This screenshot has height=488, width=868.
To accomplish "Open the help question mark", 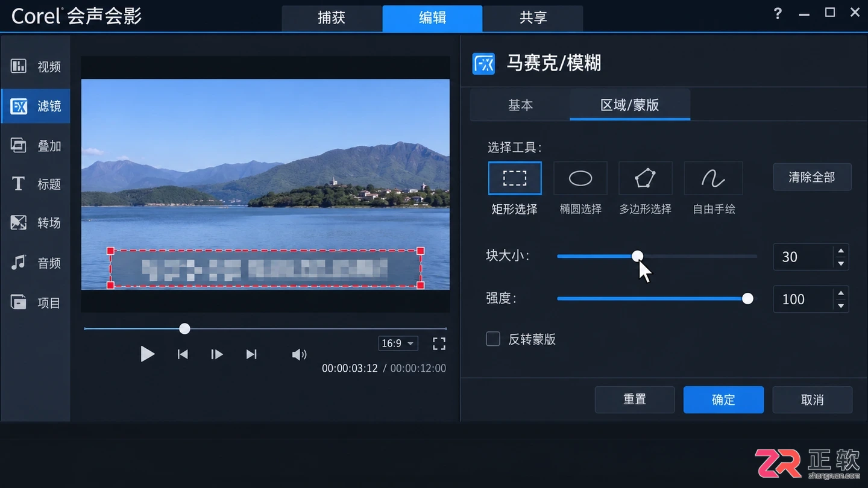I will (778, 13).
